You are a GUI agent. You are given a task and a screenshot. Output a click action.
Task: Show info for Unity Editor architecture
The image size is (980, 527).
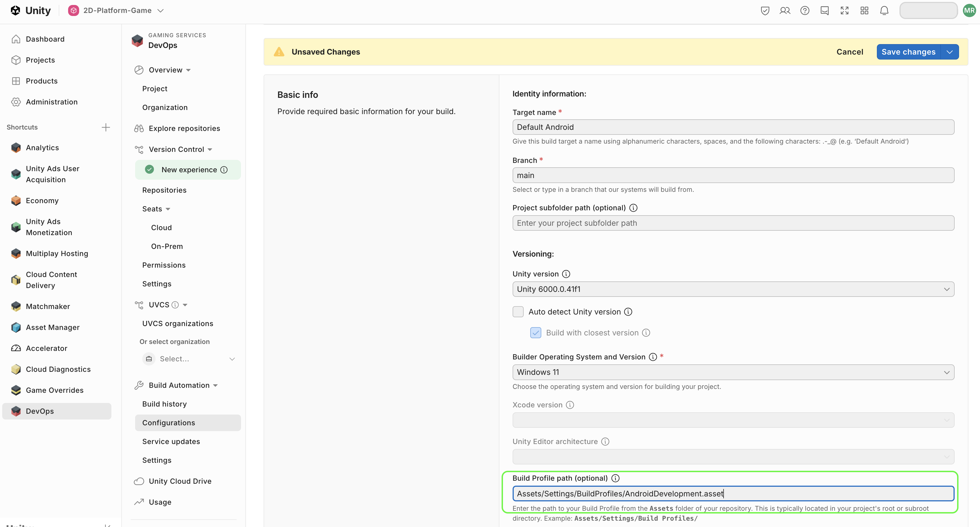pos(605,442)
